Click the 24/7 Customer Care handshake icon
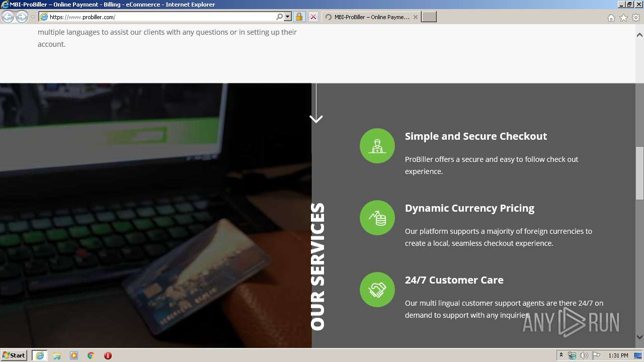644x362 pixels. [377, 290]
